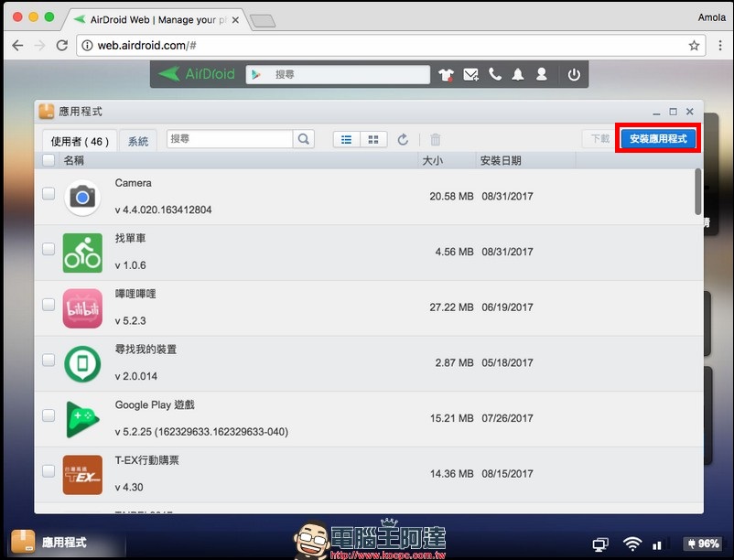Click the browser reload button
The image size is (734, 560).
62,46
